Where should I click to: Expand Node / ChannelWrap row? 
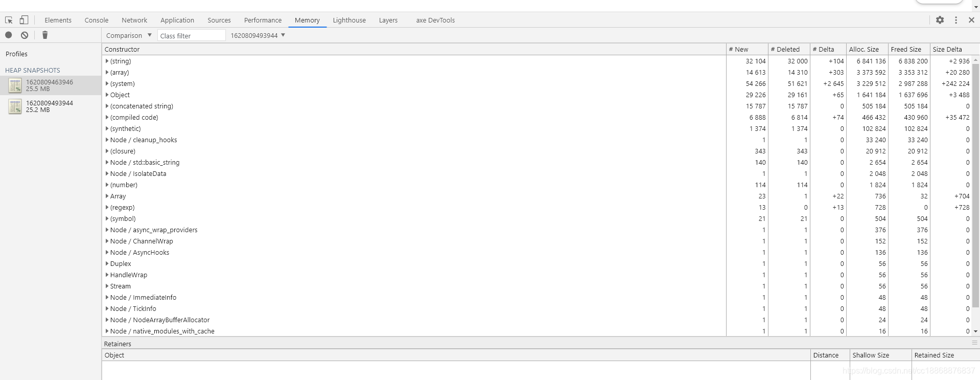(x=107, y=241)
